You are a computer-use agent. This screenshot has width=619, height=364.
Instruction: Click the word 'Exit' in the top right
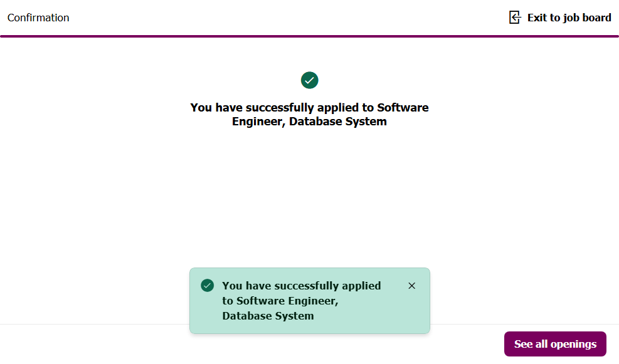(x=537, y=18)
